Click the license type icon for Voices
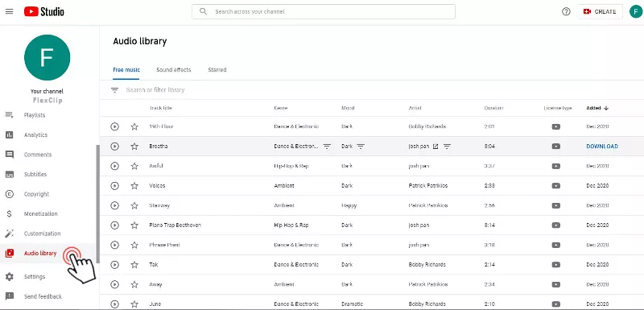The height and width of the screenshot is (310, 644). [x=556, y=185]
